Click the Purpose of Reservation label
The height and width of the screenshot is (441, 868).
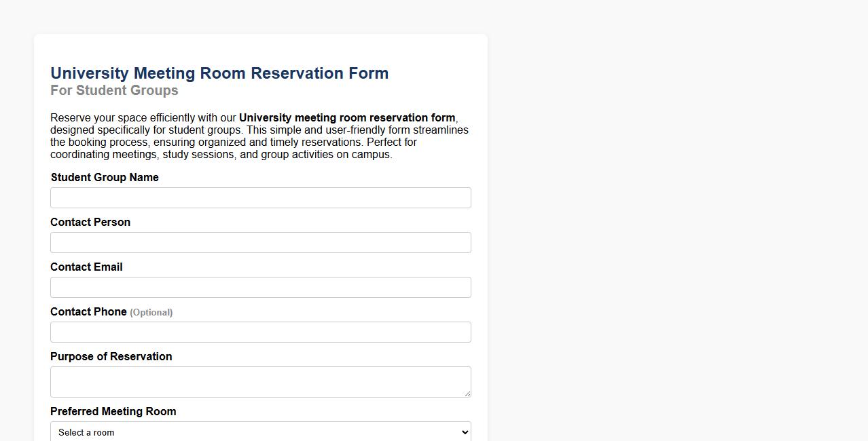pos(111,356)
